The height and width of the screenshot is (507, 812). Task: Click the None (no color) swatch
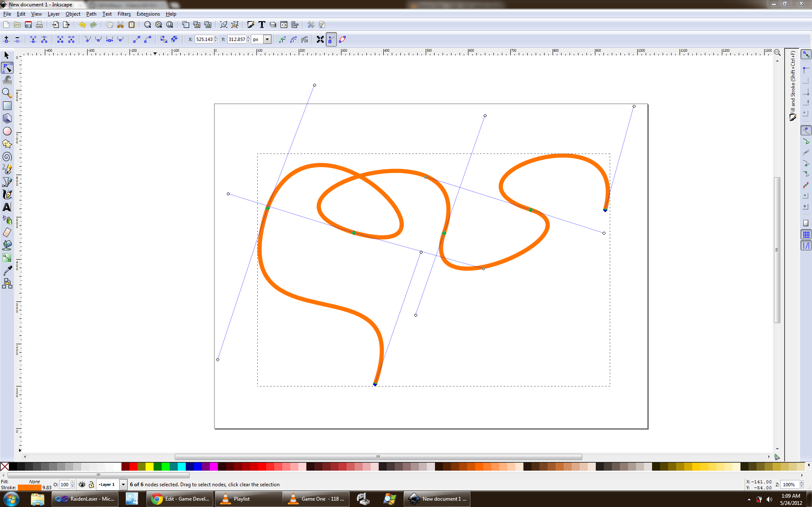click(5, 466)
